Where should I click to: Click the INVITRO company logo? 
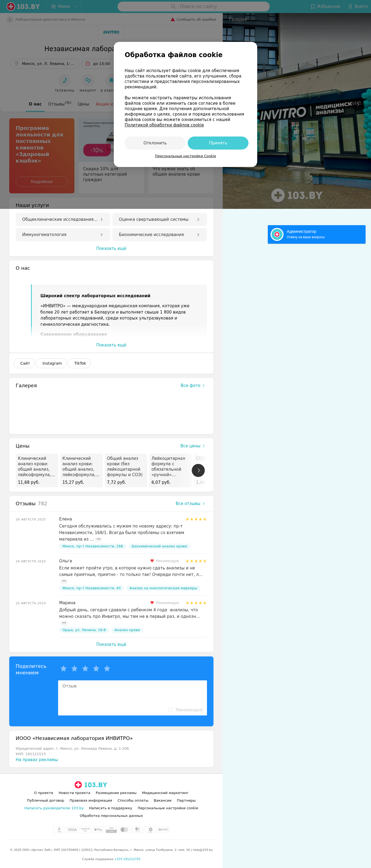click(x=111, y=32)
